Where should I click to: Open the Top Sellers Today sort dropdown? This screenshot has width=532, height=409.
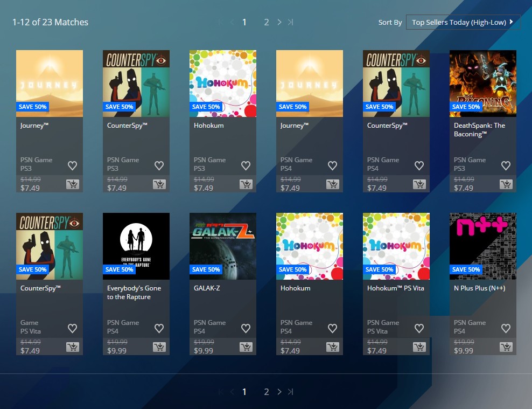click(x=463, y=22)
